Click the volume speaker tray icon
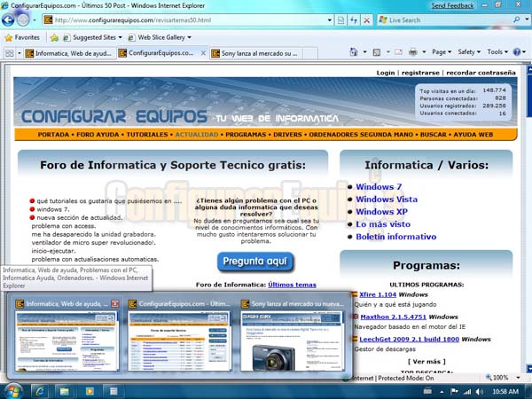Image resolution: width=532 pixels, height=399 pixels. (x=480, y=392)
